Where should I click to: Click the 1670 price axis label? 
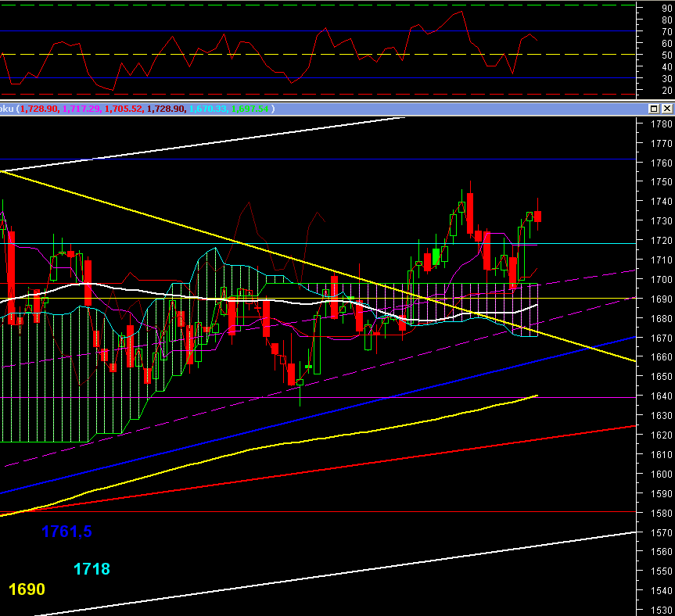661,338
